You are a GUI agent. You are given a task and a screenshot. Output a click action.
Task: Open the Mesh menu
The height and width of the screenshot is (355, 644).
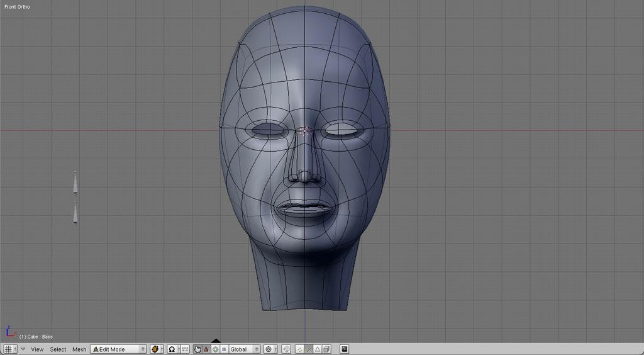tap(79, 349)
